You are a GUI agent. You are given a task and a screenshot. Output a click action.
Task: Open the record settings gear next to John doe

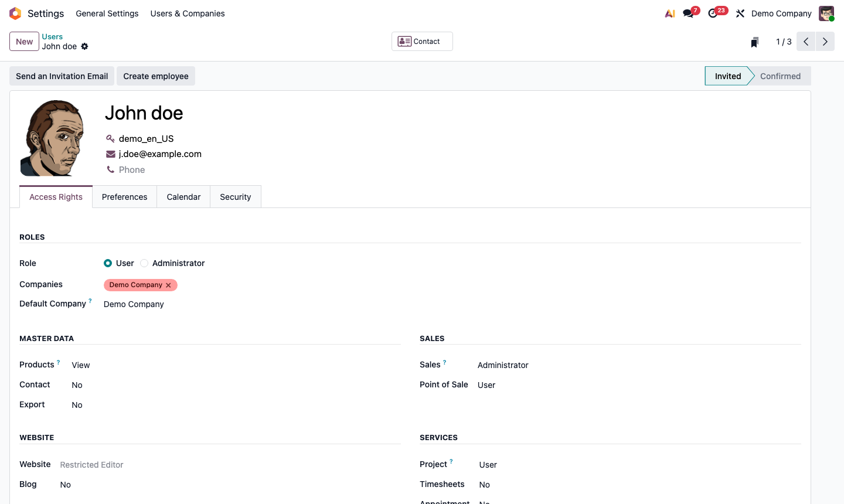[x=85, y=46]
